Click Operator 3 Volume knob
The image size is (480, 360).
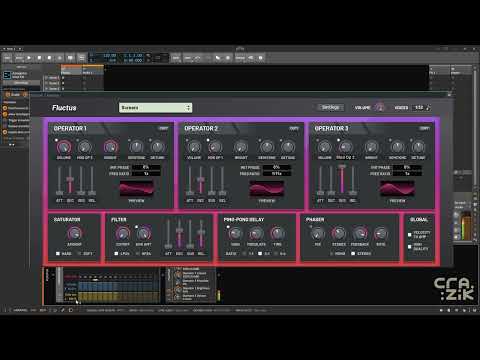coord(324,147)
